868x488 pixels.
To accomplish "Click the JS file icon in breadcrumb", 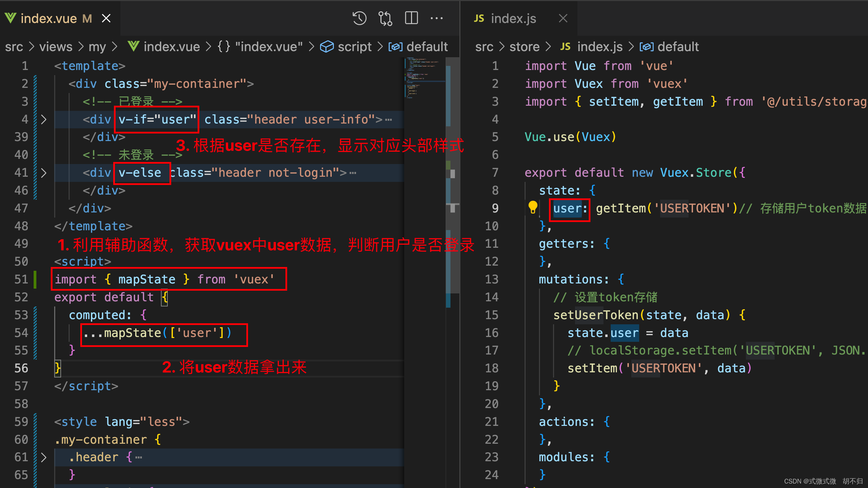I will pyautogui.click(x=565, y=46).
